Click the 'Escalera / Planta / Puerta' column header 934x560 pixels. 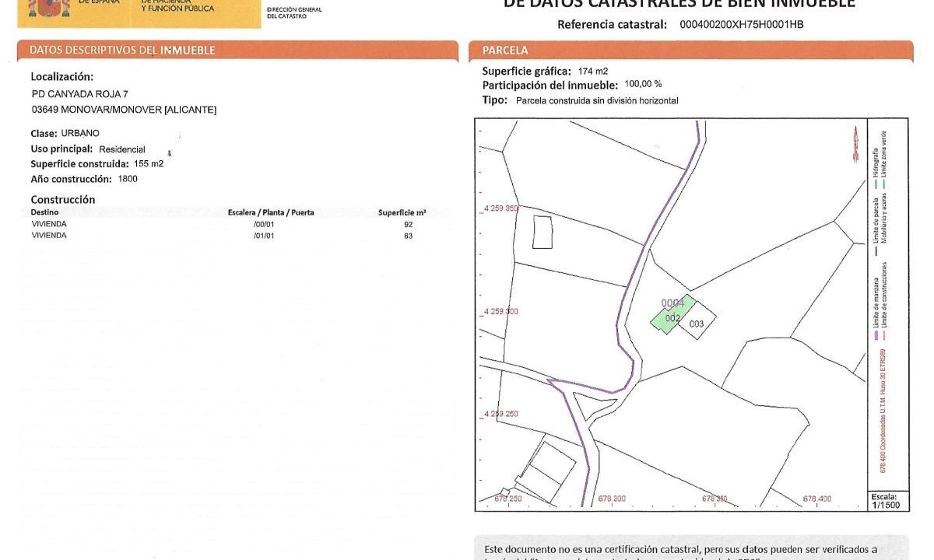pos(271,212)
